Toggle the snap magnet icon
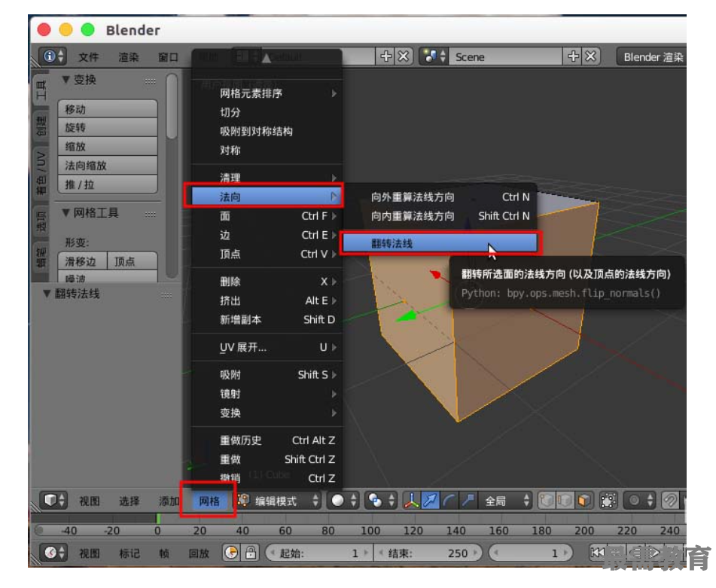 click(x=670, y=501)
